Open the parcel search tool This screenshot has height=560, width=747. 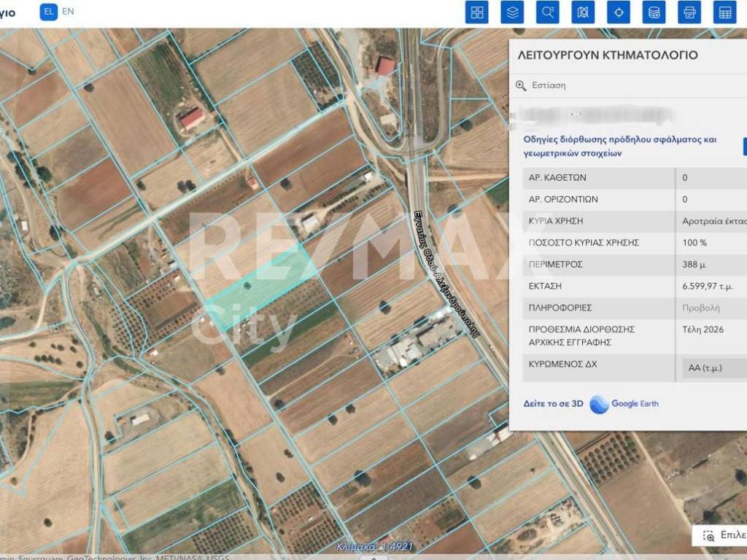click(x=547, y=12)
